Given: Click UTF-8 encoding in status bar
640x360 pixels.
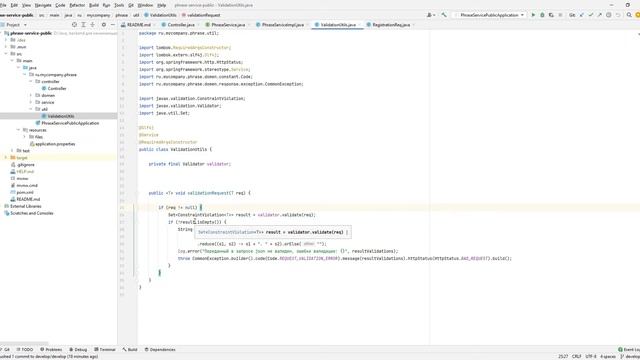Looking at the screenshot, I should tap(591, 356).
